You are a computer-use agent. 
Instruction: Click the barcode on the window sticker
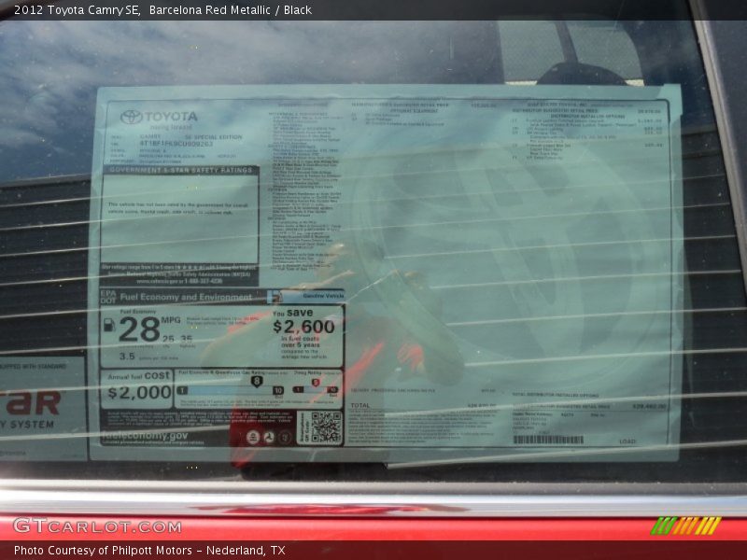pos(548,440)
